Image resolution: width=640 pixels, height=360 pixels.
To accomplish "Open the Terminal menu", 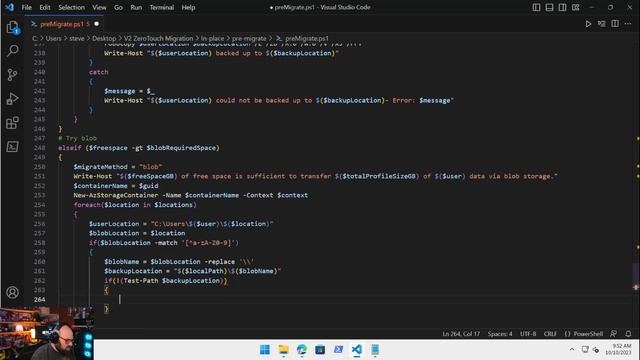I will click(162, 7).
